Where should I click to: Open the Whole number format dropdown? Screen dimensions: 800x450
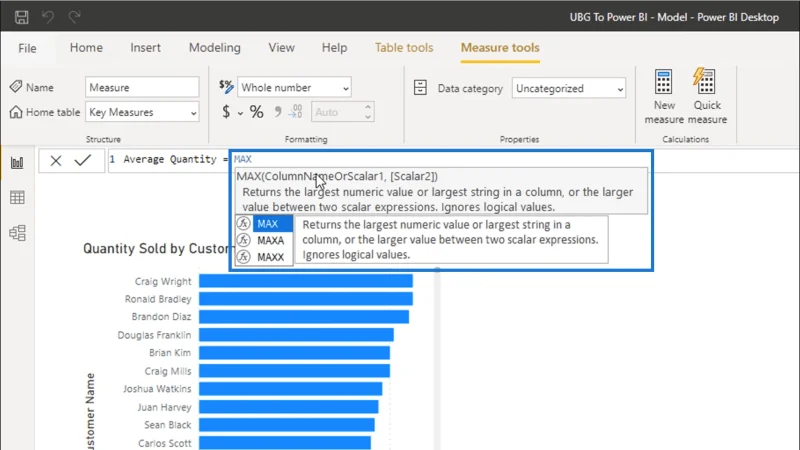pos(294,88)
